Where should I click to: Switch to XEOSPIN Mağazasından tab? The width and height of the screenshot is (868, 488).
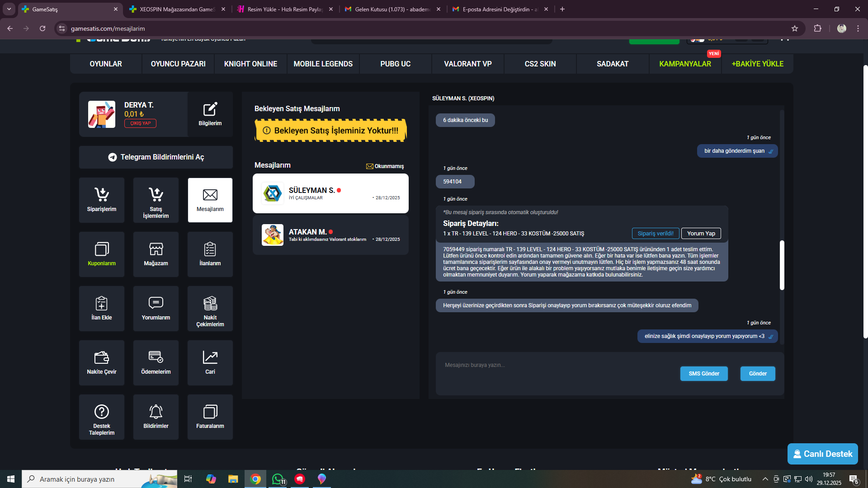point(177,9)
